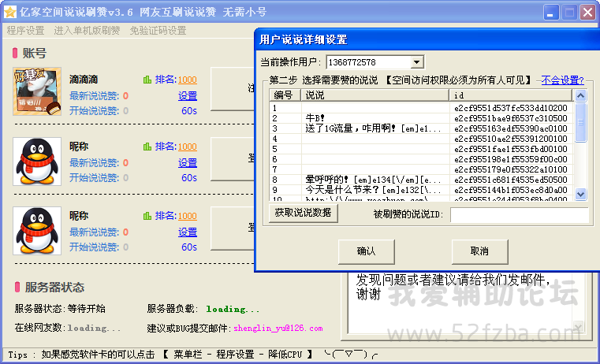
Task: Open the 不会设置? help link
Action: pyautogui.click(x=562, y=80)
